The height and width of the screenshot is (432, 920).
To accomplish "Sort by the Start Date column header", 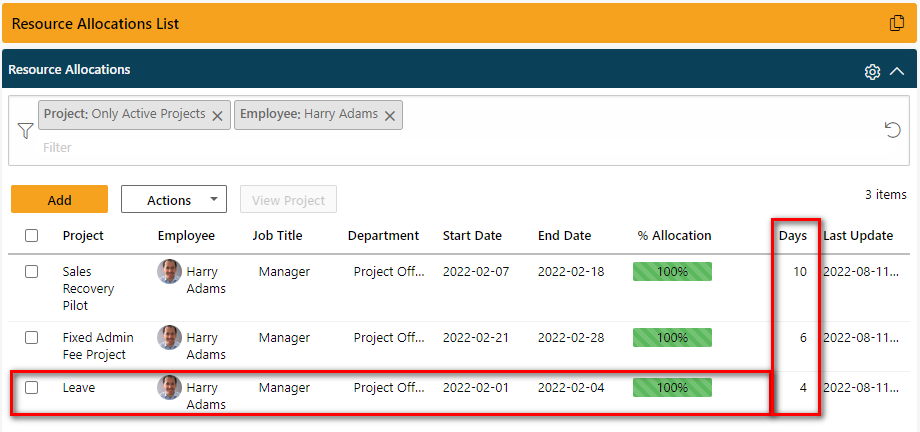I will pyautogui.click(x=472, y=236).
